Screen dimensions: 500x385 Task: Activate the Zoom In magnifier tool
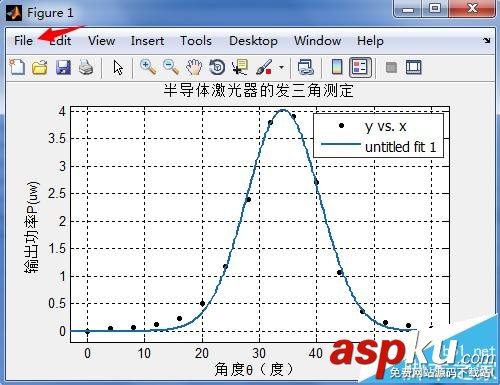click(148, 67)
